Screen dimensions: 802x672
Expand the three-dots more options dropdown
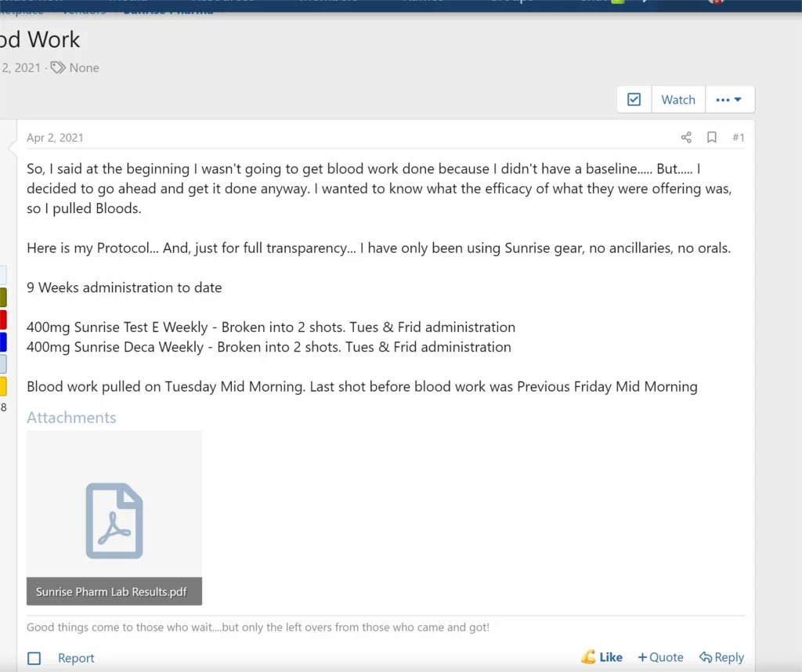pos(729,99)
